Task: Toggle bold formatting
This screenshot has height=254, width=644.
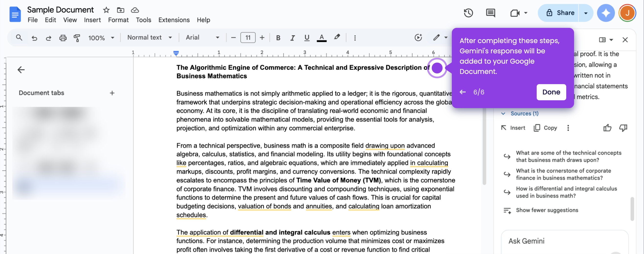Action: tap(278, 38)
